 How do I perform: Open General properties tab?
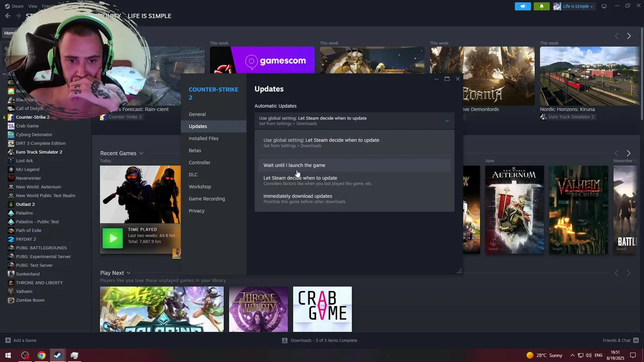pos(197,114)
